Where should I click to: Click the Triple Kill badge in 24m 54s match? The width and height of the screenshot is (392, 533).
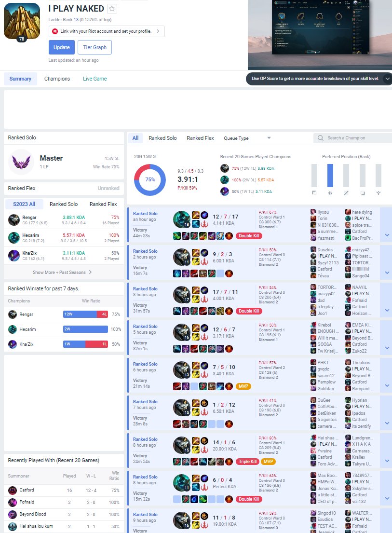[x=247, y=462]
